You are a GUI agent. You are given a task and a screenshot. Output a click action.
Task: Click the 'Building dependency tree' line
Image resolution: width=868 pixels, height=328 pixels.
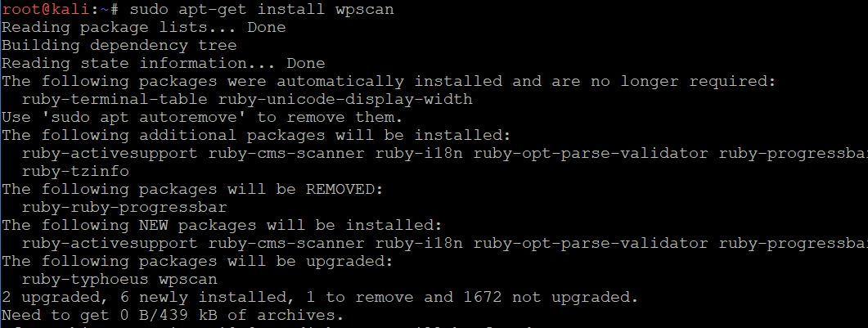[x=119, y=46]
